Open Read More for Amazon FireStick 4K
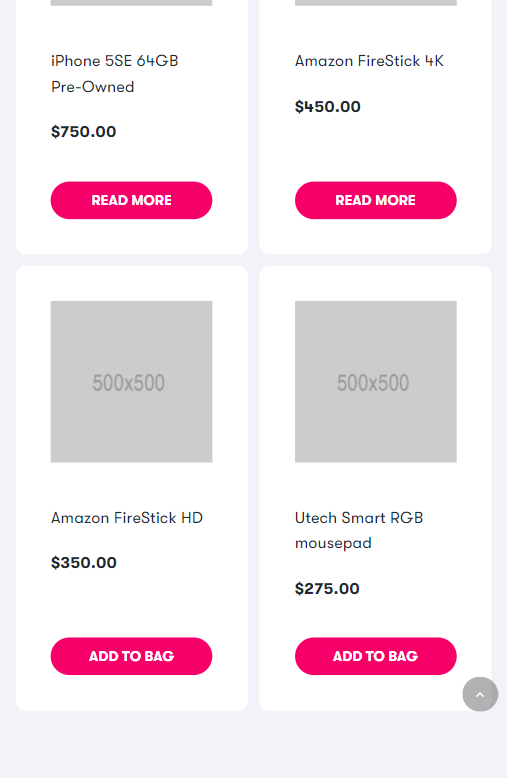 click(376, 200)
